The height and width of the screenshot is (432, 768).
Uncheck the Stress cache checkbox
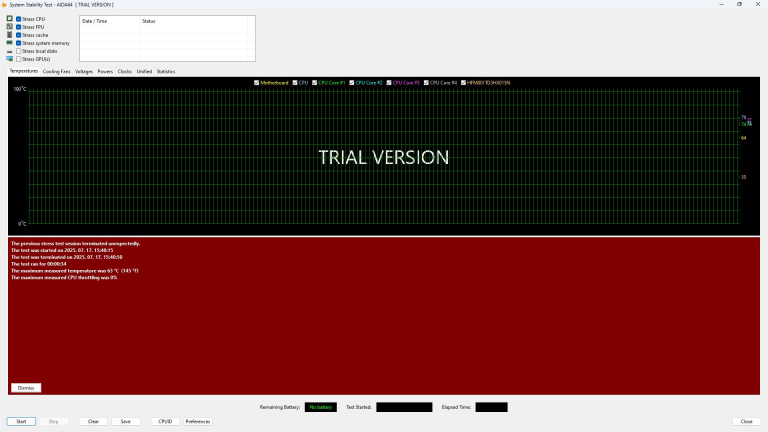(x=19, y=35)
